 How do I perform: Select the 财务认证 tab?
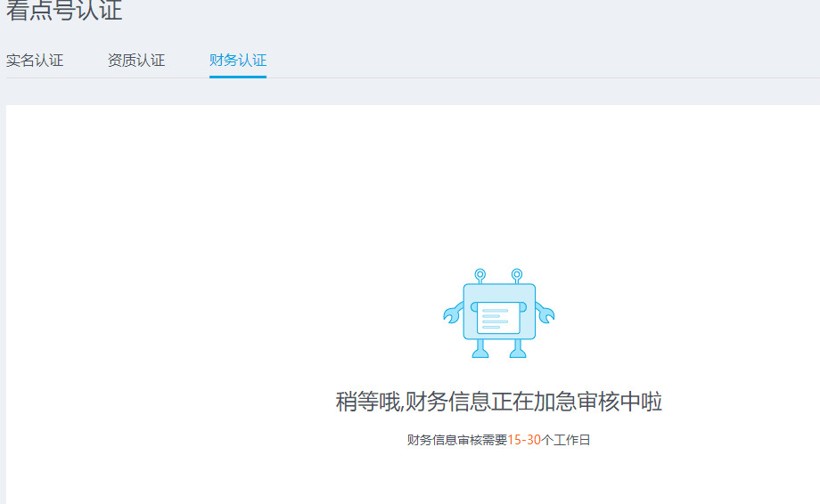tap(238, 61)
